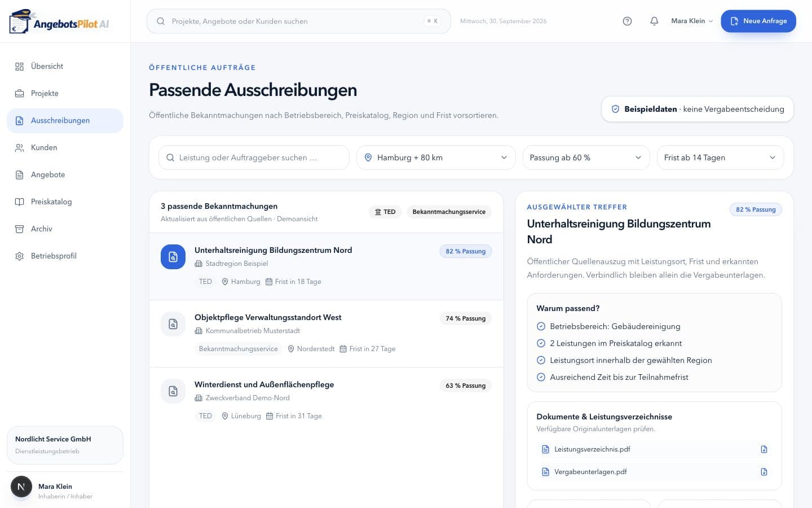Click the Angebote document icon in sidebar
Image resolution: width=812 pixels, height=508 pixels.
19,175
